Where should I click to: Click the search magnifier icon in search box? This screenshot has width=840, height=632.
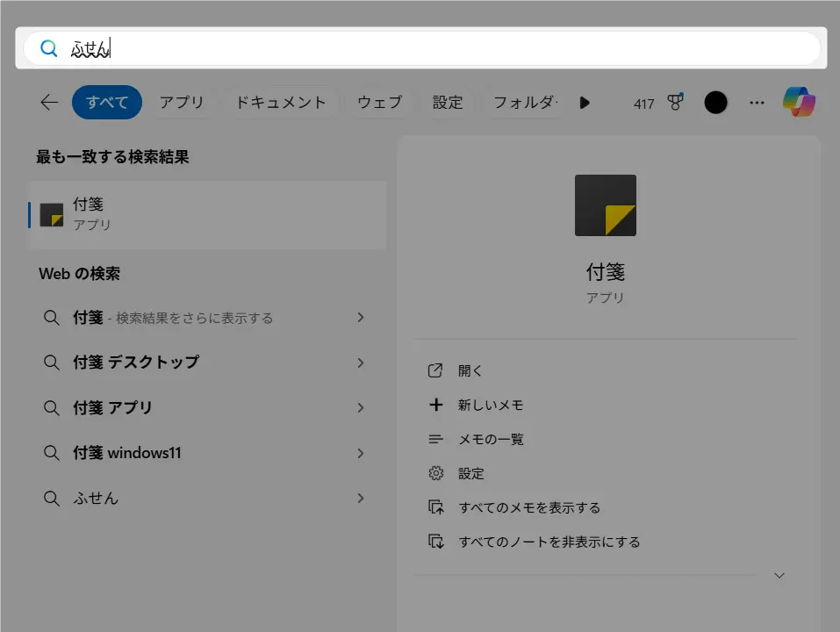(x=49, y=48)
